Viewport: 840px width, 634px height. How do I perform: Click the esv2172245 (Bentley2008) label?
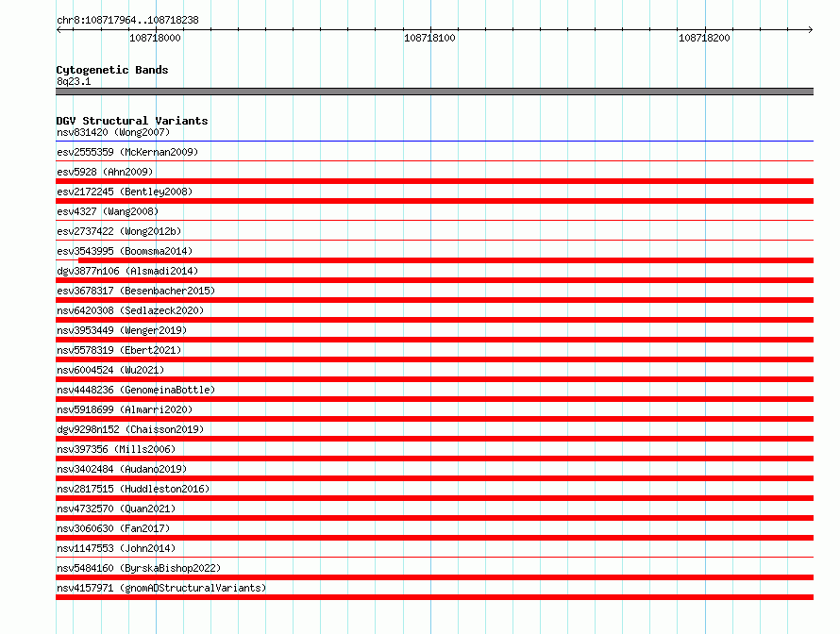click(125, 192)
